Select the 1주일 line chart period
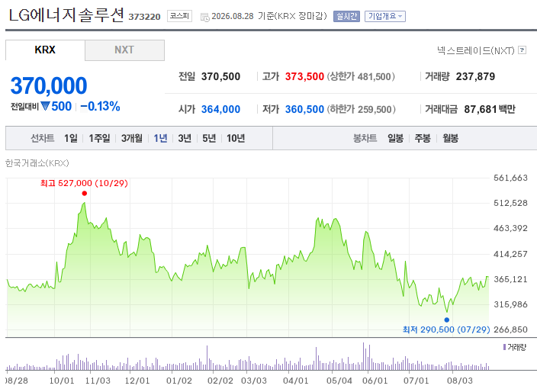 (99, 138)
